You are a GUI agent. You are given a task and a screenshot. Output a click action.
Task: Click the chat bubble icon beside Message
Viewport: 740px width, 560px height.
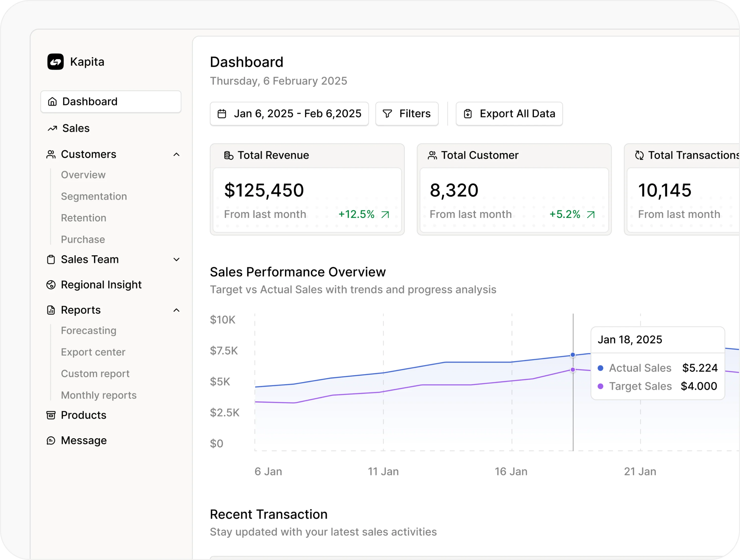[51, 441]
